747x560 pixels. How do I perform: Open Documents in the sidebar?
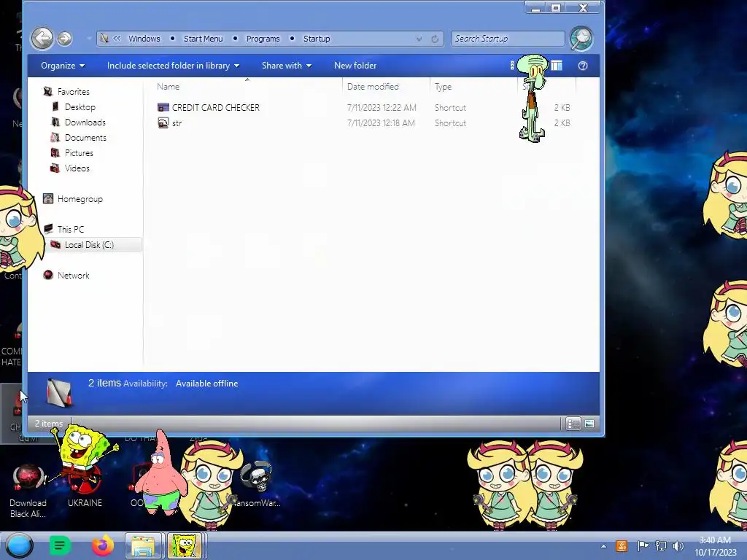86,138
